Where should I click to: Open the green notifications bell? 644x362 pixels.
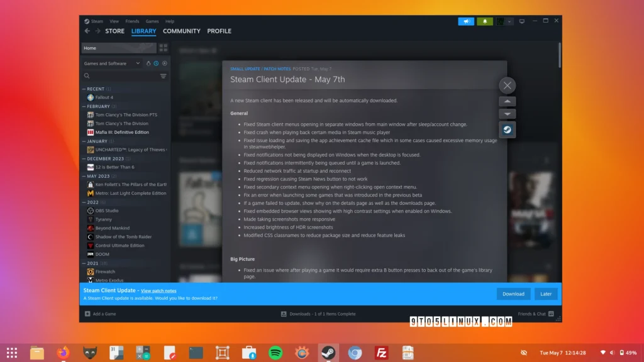click(x=485, y=21)
